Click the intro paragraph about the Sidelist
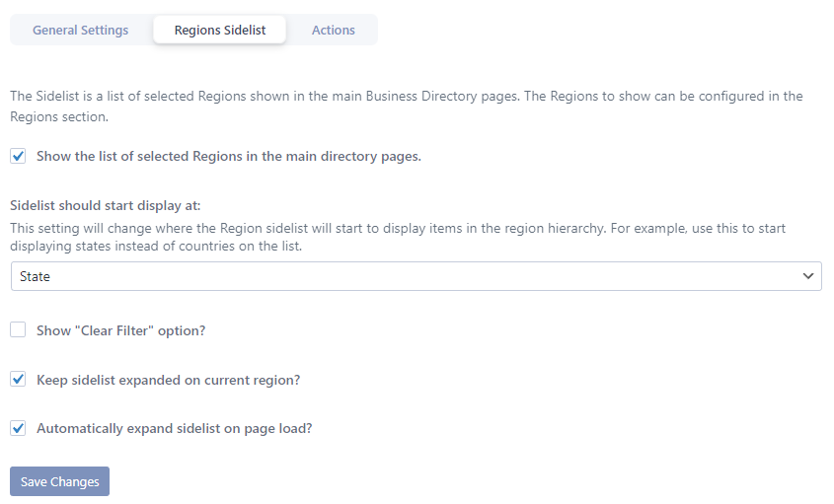This screenshot has width=834, height=504. pos(407,107)
